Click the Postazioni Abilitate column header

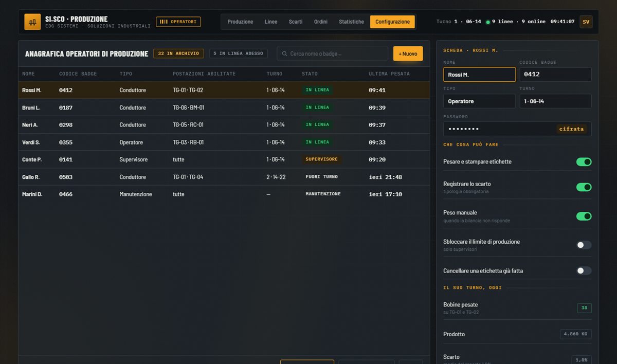coord(204,74)
